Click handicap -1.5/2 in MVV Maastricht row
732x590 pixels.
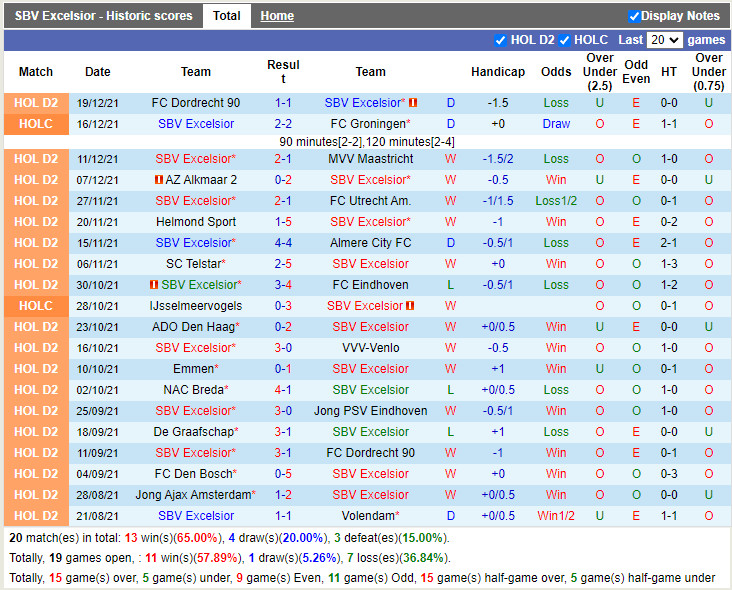pos(498,159)
